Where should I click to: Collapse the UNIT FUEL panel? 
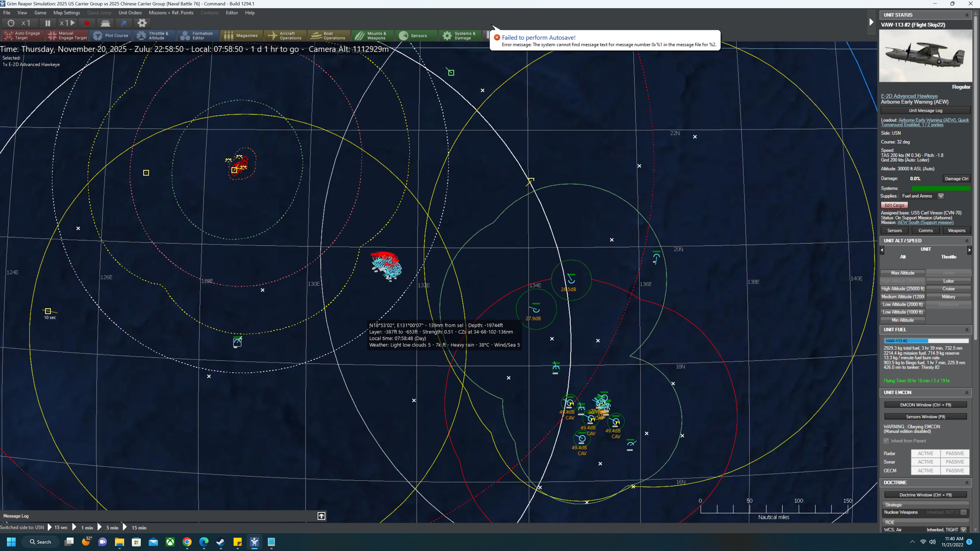click(x=967, y=330)
